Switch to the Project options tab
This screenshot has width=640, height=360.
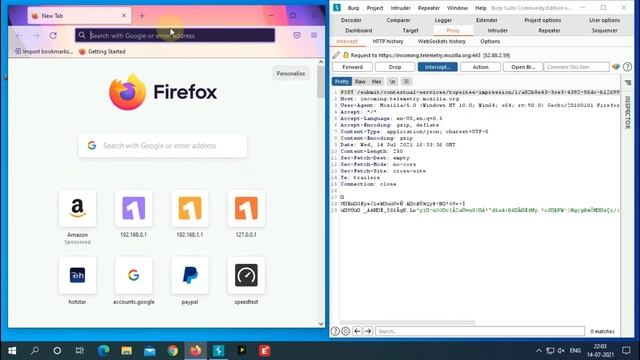pos(542,20)
